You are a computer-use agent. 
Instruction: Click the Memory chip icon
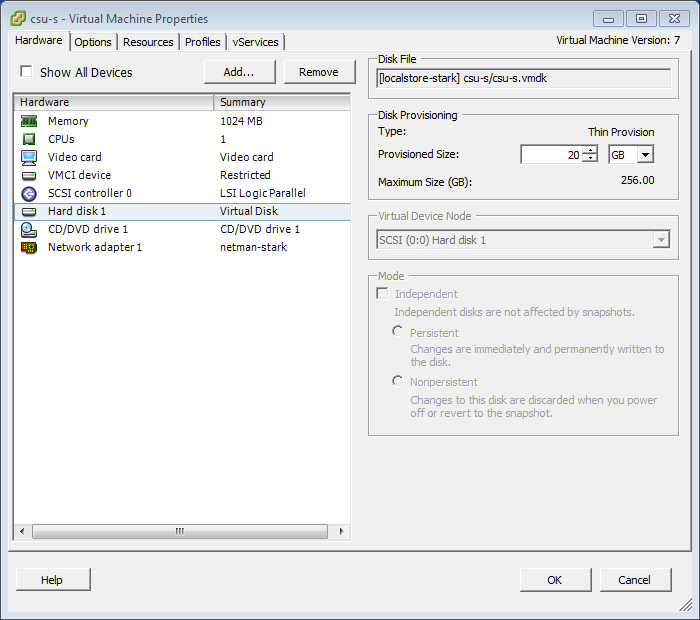[29, 121]
